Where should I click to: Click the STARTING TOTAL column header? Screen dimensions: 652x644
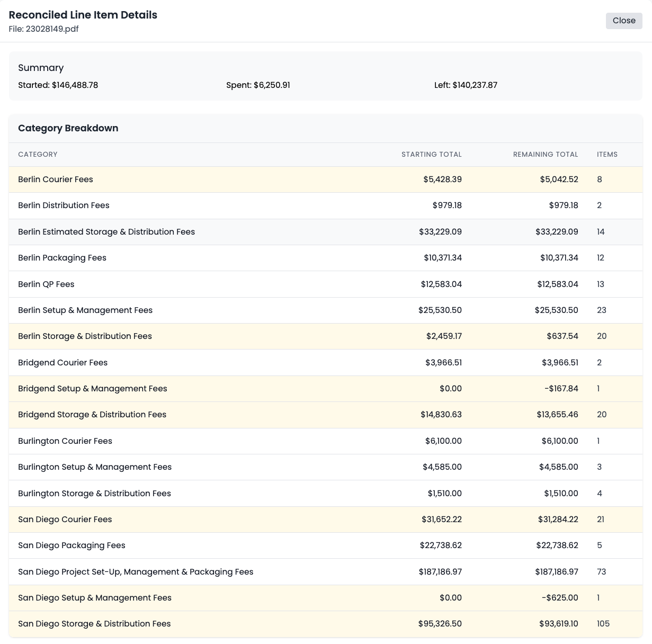click(432, 155)
